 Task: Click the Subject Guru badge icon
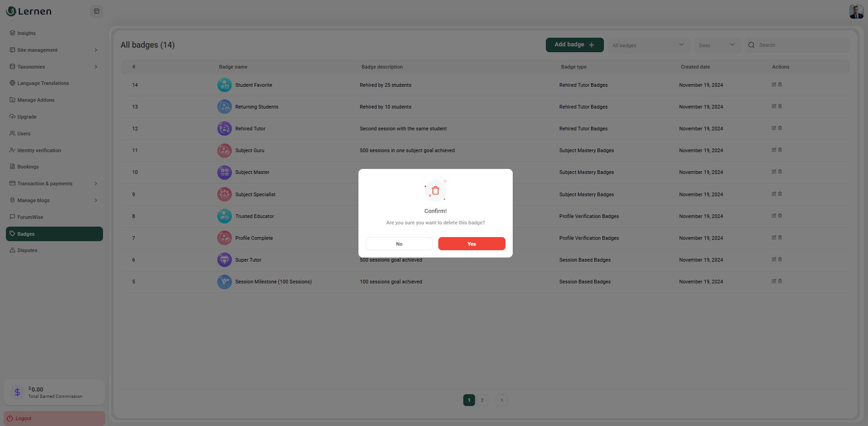(224, 150)
